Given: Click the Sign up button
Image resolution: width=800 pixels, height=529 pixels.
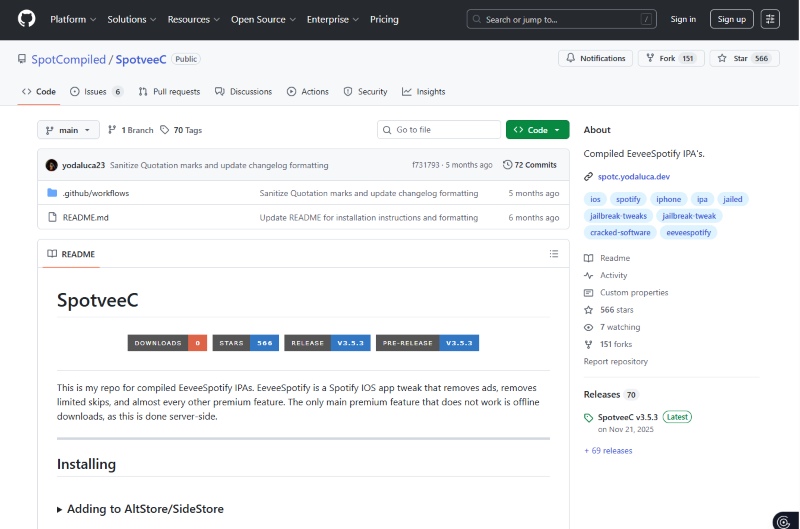Looking at the screenshot, I should [x=731, y=19].
